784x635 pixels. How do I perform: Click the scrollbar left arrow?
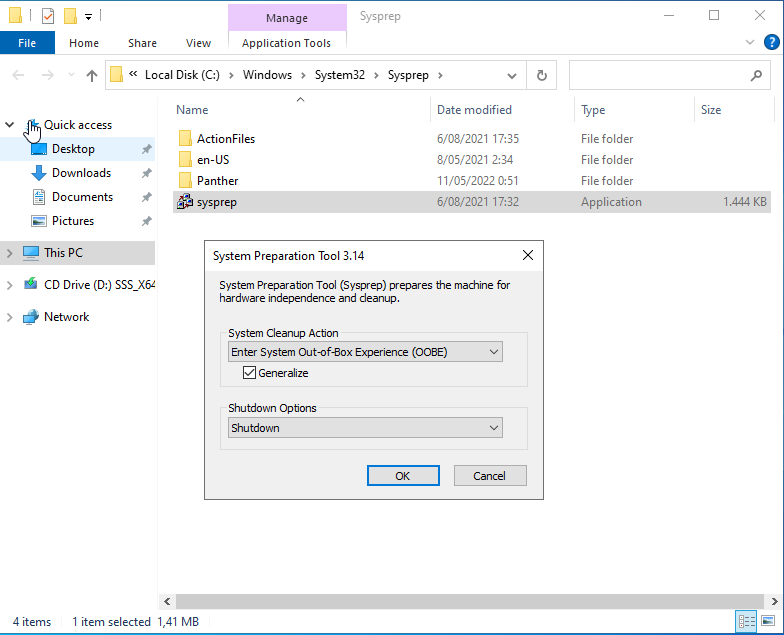pyautogui.click(x=167, y=601)
